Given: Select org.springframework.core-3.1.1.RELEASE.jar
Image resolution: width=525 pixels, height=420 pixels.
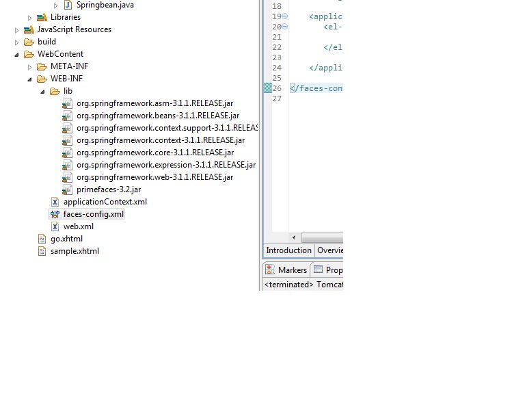Looking at the screenshot, I should point(155,153).
